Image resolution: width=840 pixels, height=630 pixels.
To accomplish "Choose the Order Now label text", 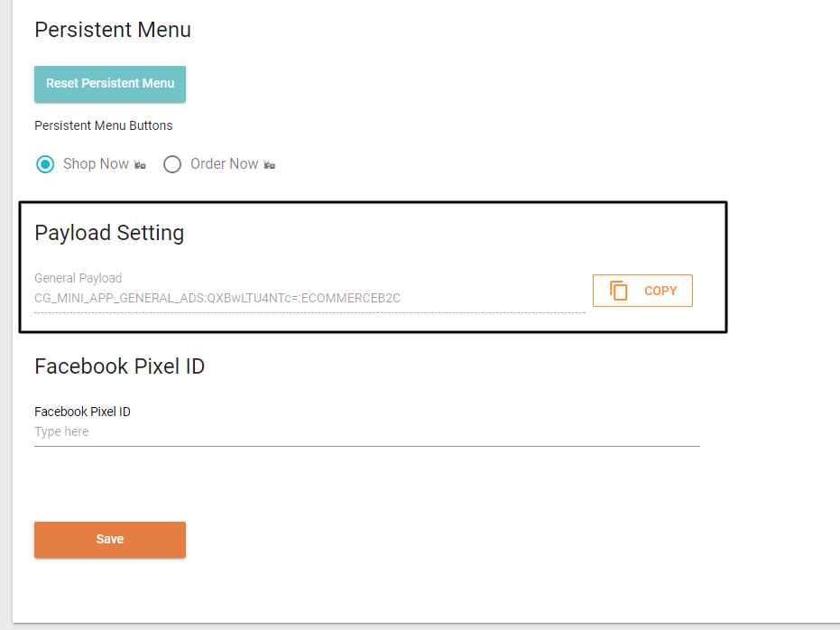I will click(x=225, y=164).
